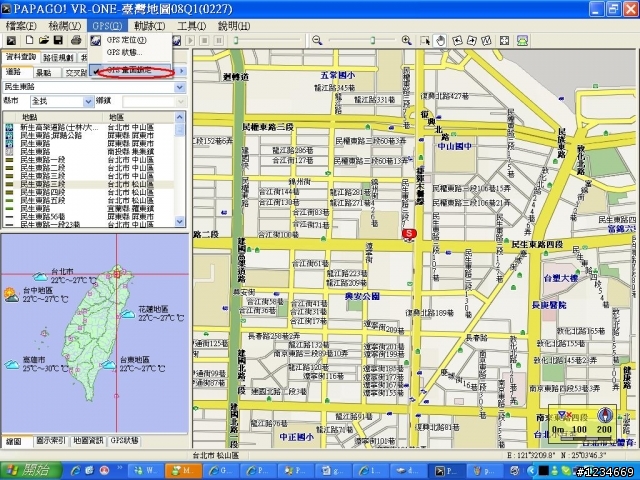Select the 民生東路56巷 result row
This screenshot has height=480, width=640.
pos(89,216)
